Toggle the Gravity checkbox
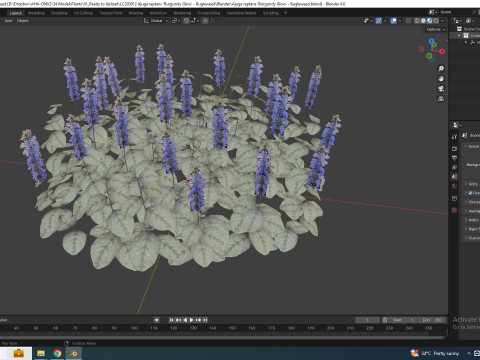The image size is (480, 360). pyautogui.click(x=470, y=193)
